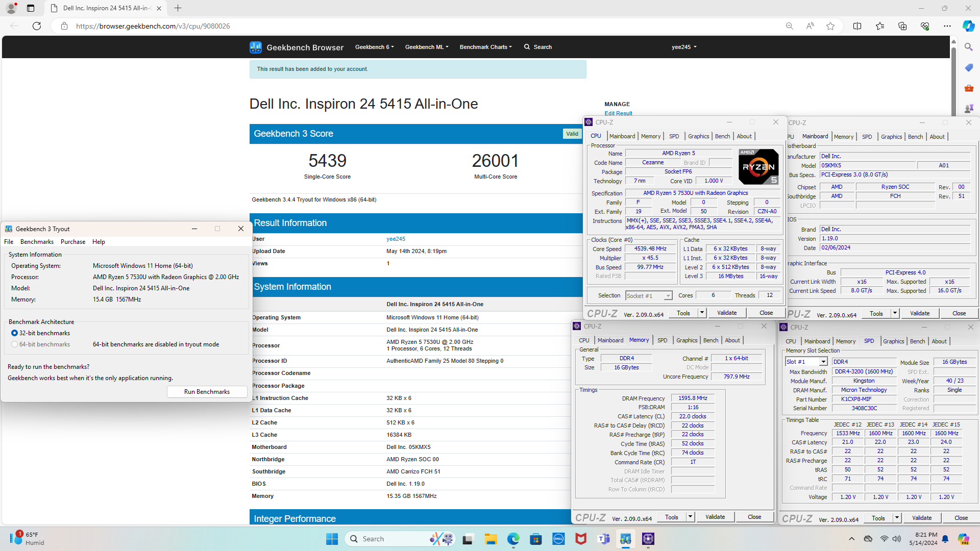Switch to About tab in CPU-Z Mainboard window
This screenshot has width=980, height=551.
click(x=937, y=137)
